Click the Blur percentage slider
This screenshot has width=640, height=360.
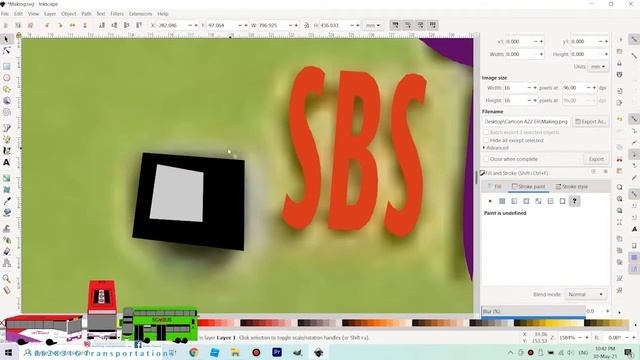533,311
